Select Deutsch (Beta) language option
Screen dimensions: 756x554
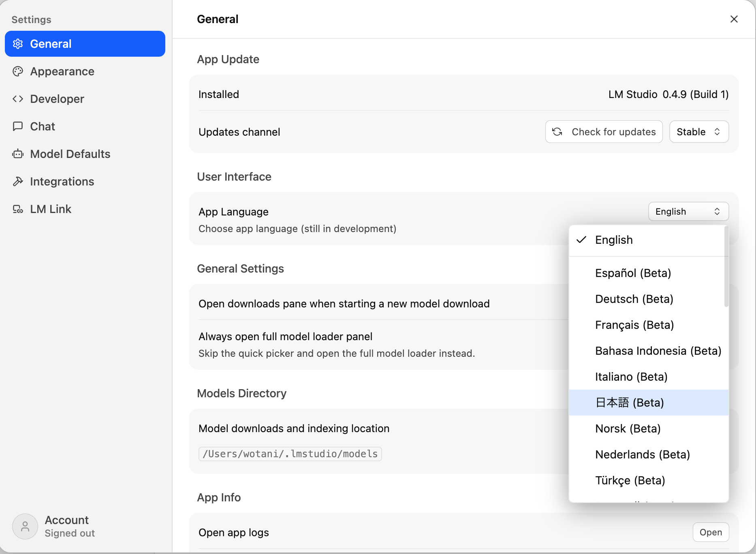point(634,299)
